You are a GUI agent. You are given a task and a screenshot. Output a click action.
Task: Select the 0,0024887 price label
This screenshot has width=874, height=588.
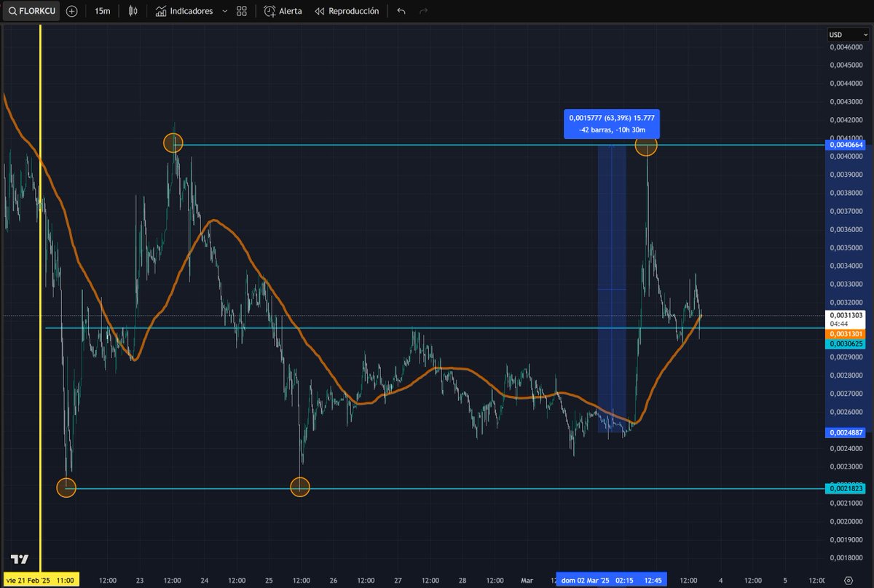pos(846,432)
